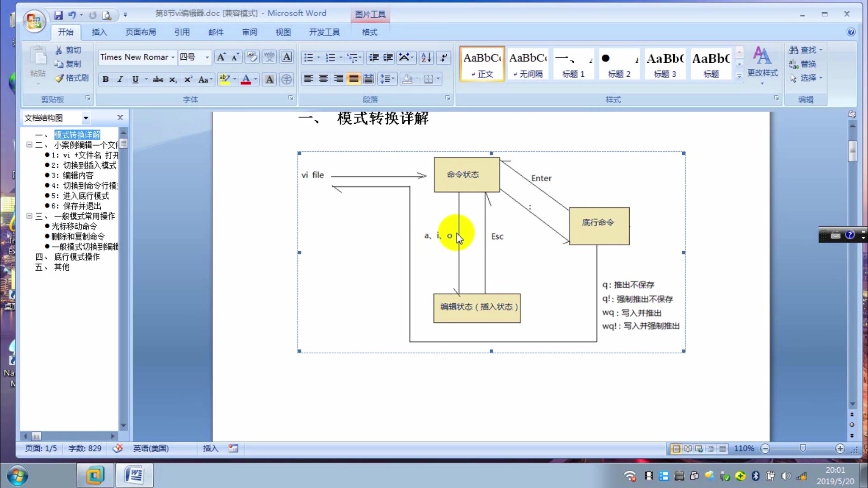Apply strikethrough formatting with abc button

tap(158, 80)
